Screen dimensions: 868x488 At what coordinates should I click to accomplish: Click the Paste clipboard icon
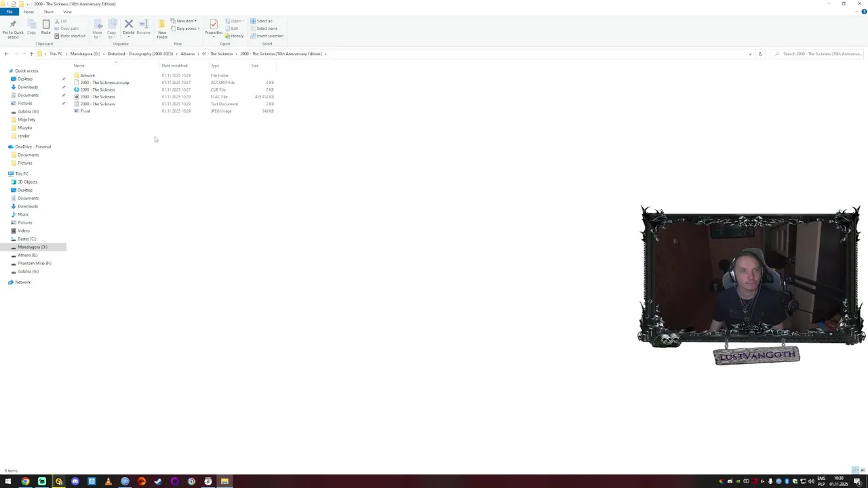tap(45, 24)
